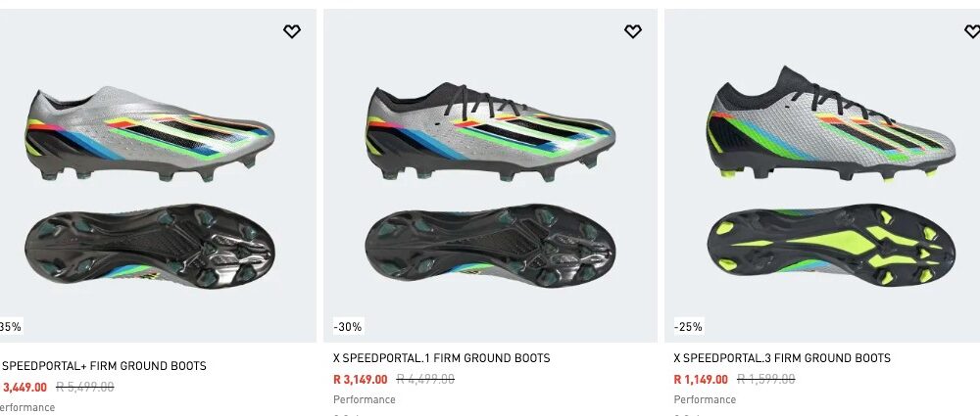Click the Speedportal.1 boot sole image
Screen dimensions: 980x416
[490, 245]
